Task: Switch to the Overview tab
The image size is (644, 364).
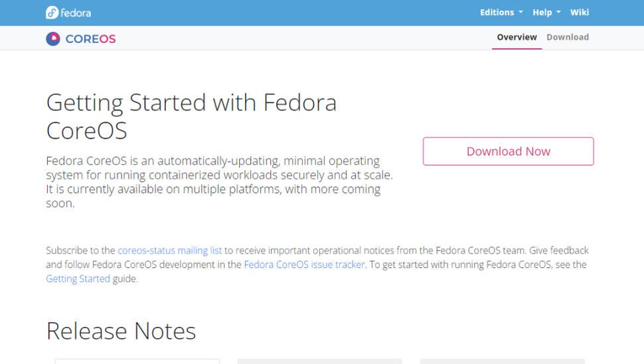Action: [517, 37]
